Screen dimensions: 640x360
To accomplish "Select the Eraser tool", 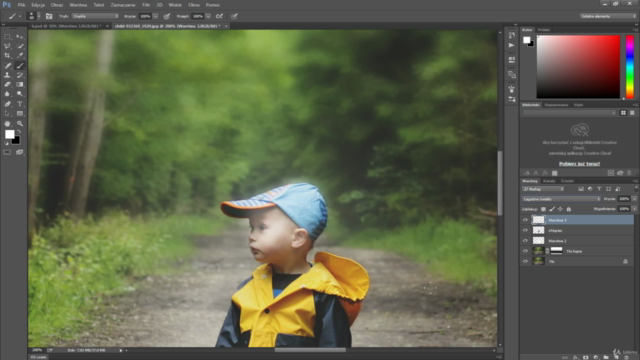I will click(7, 84).
